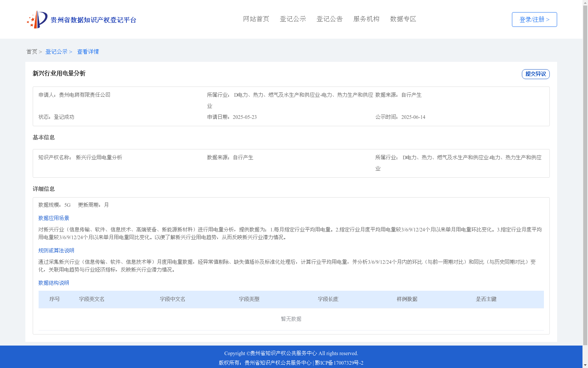
Task: Click the 是否主键 column header
Action: [486, 299]
